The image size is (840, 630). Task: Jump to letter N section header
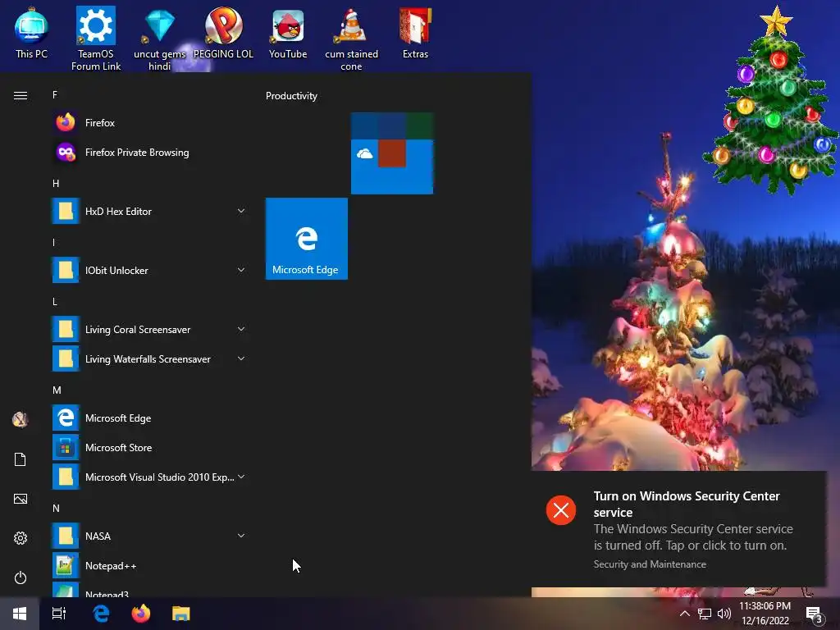click(x=57, y=508)
